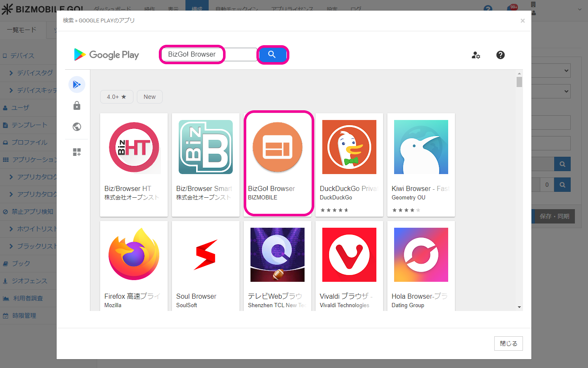This screenshot has height=368, width=588.
Task: Click the blue search magnifier button
Action: (x=272, y=55)
